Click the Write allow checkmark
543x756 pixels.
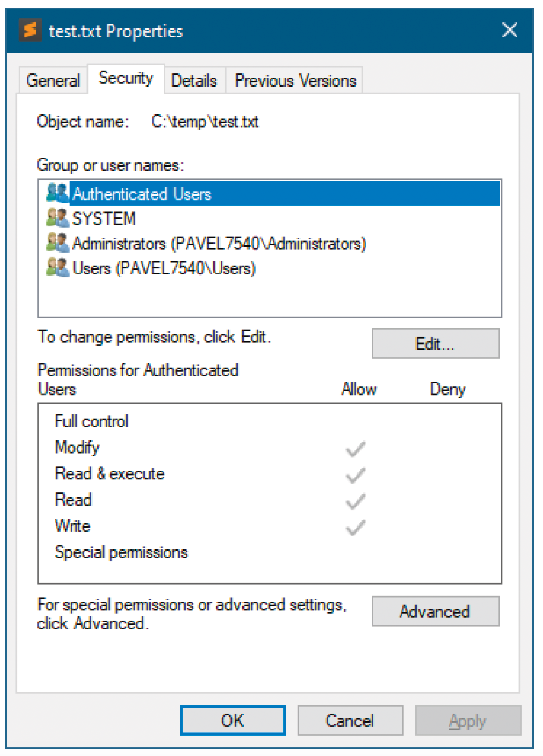(355, 528)
